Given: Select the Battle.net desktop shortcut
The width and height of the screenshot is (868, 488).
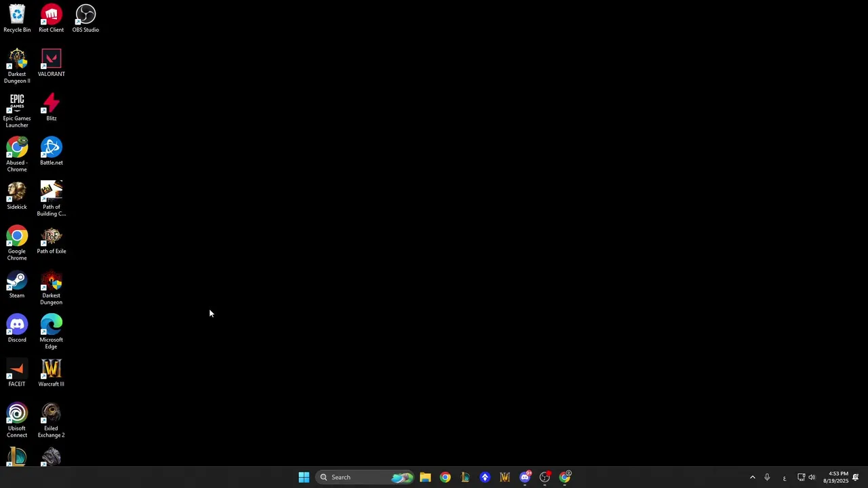Looking at the screenshot, I should tap(52, 151).
